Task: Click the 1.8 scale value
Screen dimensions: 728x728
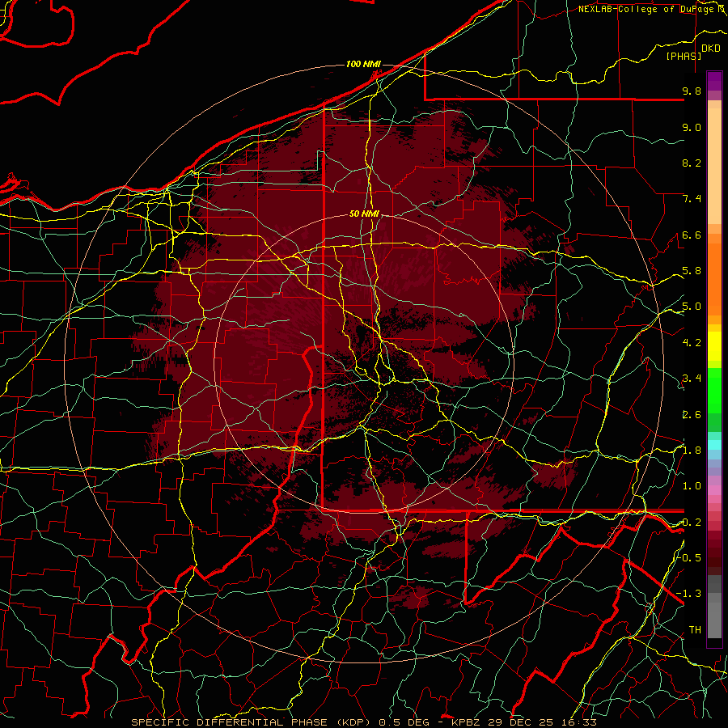Action: point(692,451)
